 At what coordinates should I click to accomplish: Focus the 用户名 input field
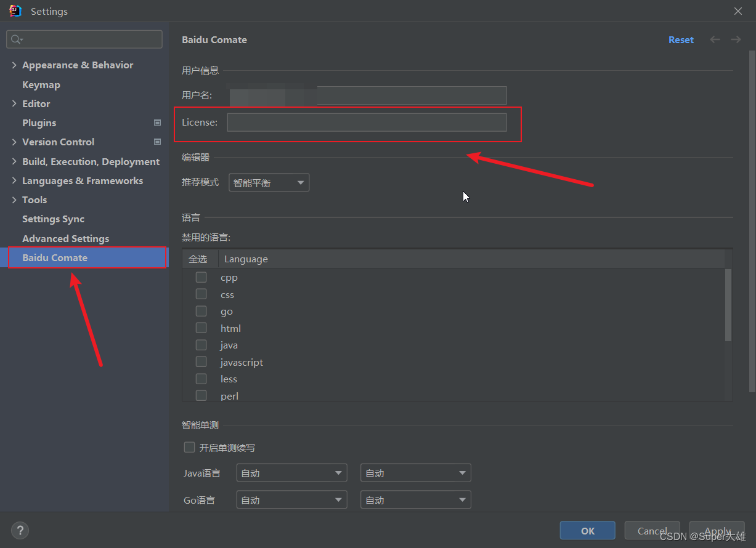pyautogui.click(x=367, y=95)
